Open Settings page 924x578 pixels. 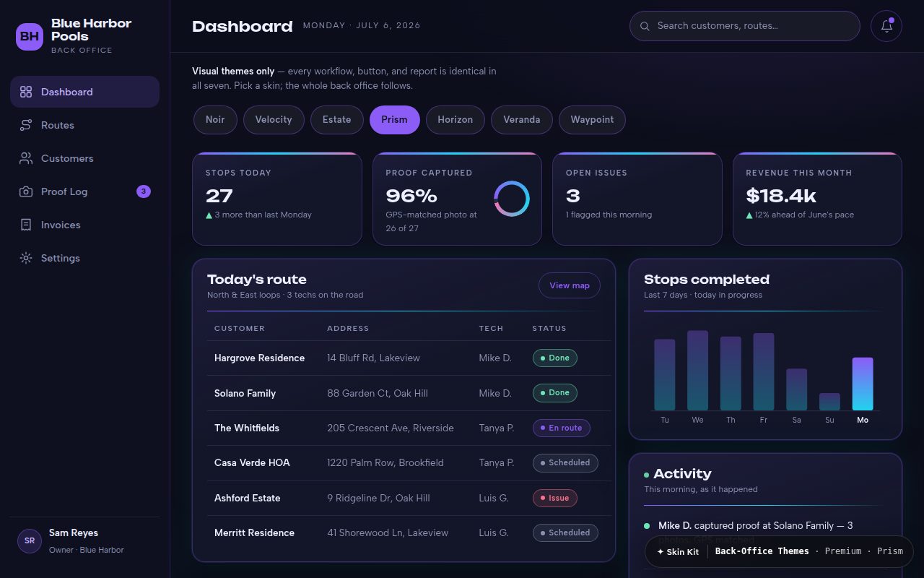click(x=84, y=258)
